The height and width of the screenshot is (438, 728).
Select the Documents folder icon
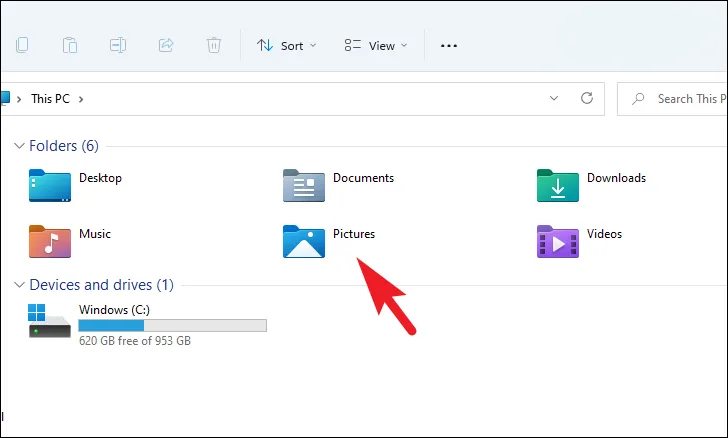[304, 185]
